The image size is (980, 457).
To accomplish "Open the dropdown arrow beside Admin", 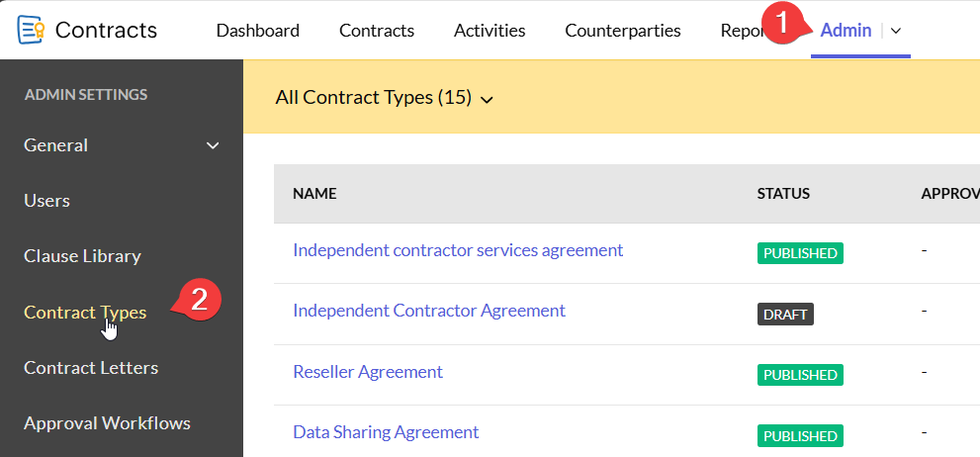I will coord(896,31).
